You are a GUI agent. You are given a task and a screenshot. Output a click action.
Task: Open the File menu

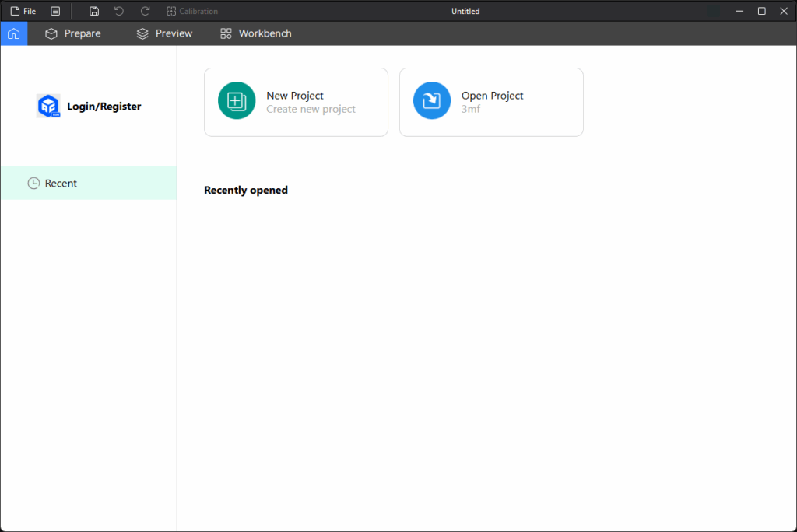pyautogui.click(x=23, y=11)
